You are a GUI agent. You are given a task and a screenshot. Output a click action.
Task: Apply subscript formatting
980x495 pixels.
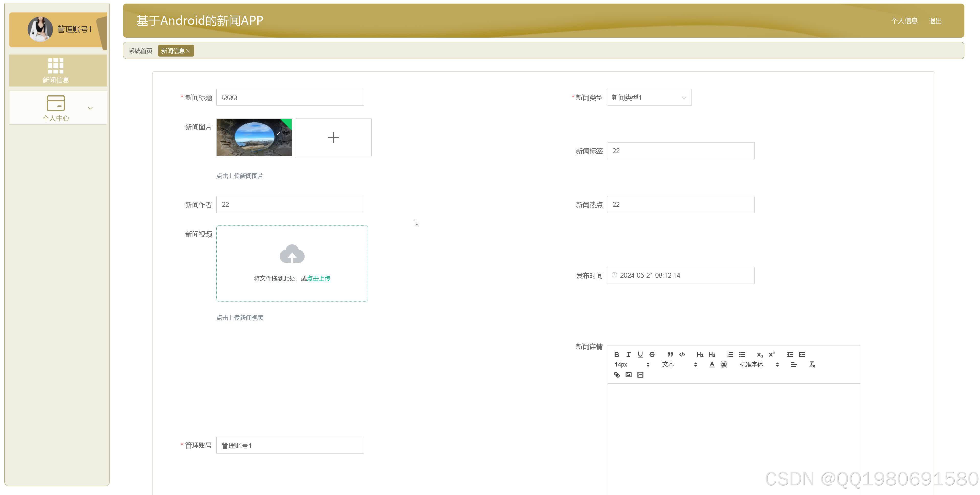[x=760, y=354]
